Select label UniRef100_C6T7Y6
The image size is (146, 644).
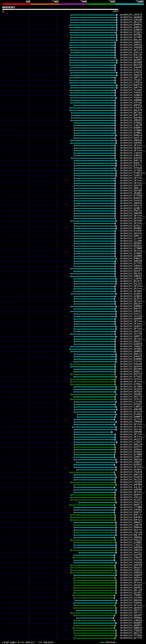pos(131,334)
